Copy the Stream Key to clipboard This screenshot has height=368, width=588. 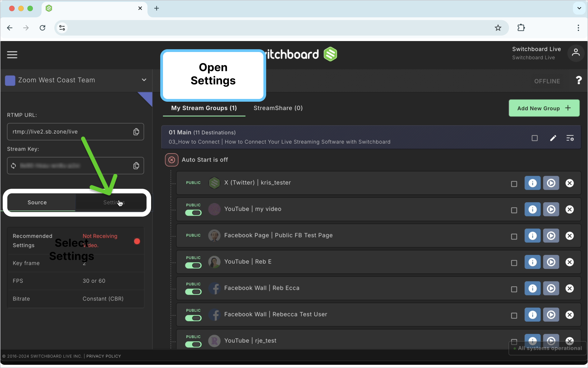click(136, 166)
